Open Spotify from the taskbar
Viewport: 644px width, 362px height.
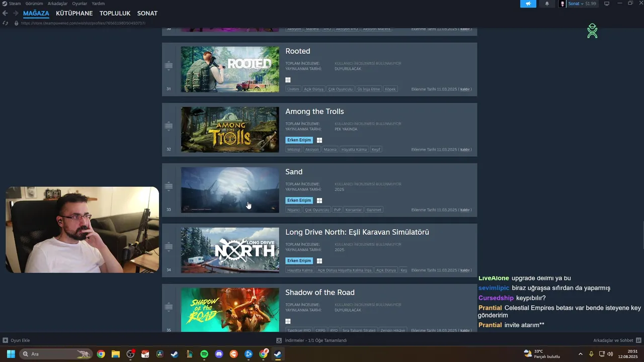click(204, 354)
